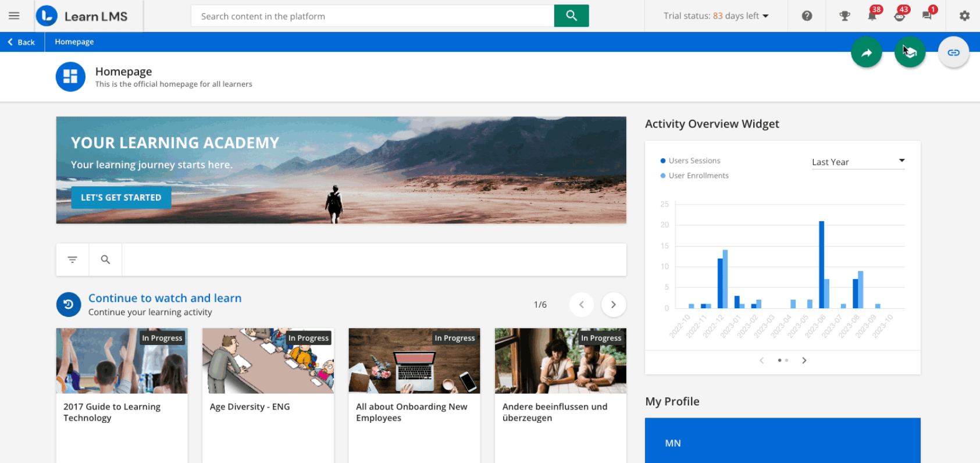
Task: Open the help question mark icon
Action: pyautogui.click(x=807, y=16)
